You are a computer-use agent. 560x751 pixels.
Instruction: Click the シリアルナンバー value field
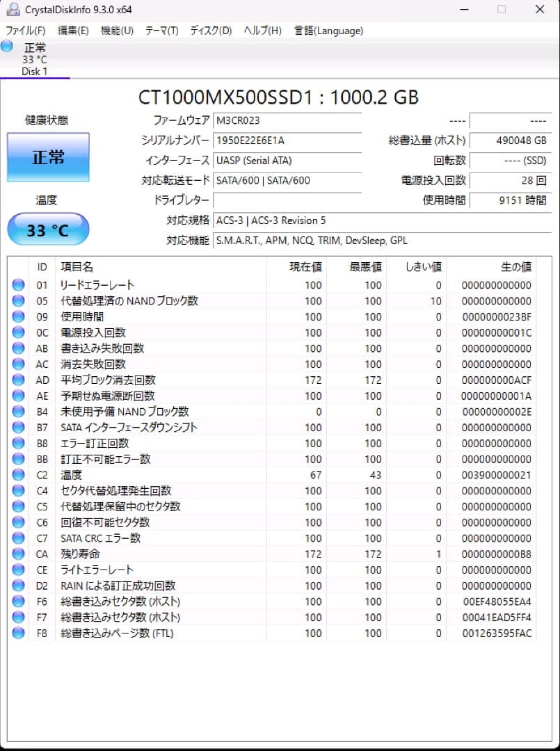[x=287, y=140]
